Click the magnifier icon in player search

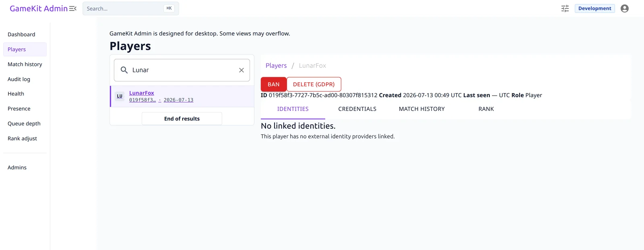click(124, 70)
